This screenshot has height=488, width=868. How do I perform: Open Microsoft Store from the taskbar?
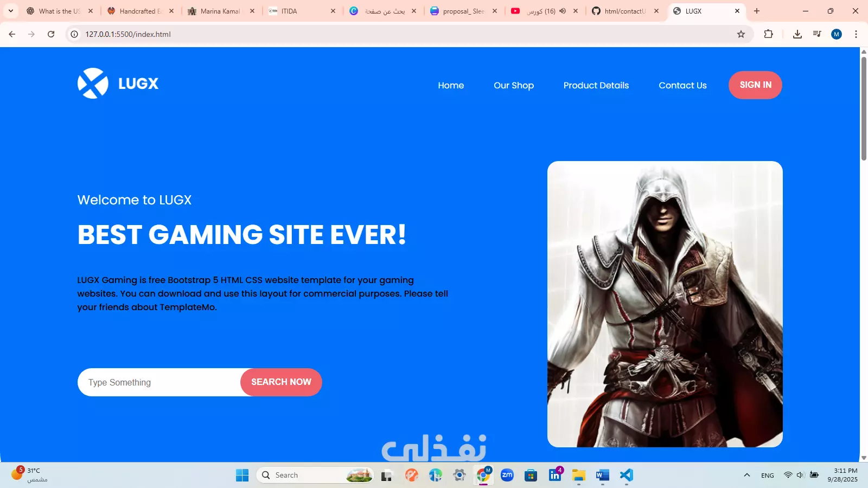531,476
